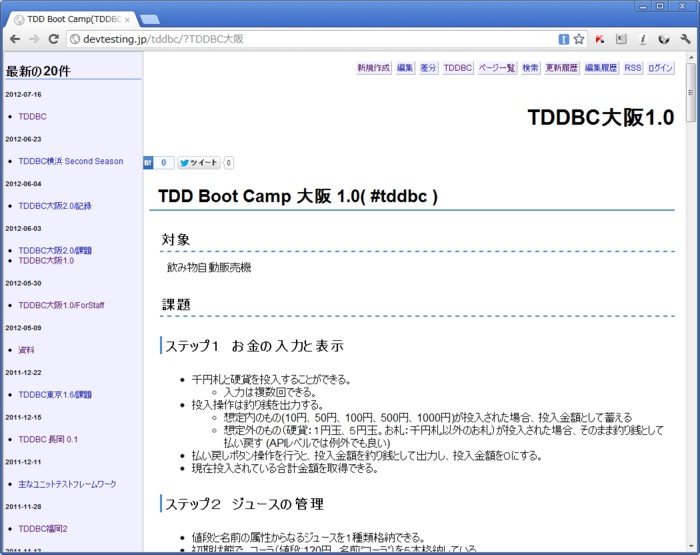Screen dimensions: 700x555
Task: Bookmark this page with the star icon
Action: coord(579,39)
